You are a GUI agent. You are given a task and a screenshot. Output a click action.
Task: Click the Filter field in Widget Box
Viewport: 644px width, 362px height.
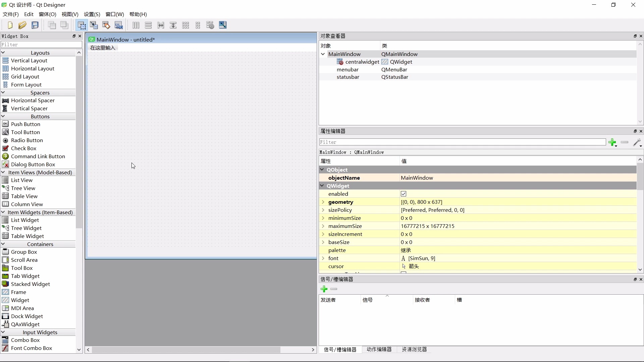(x=40, y=45)
